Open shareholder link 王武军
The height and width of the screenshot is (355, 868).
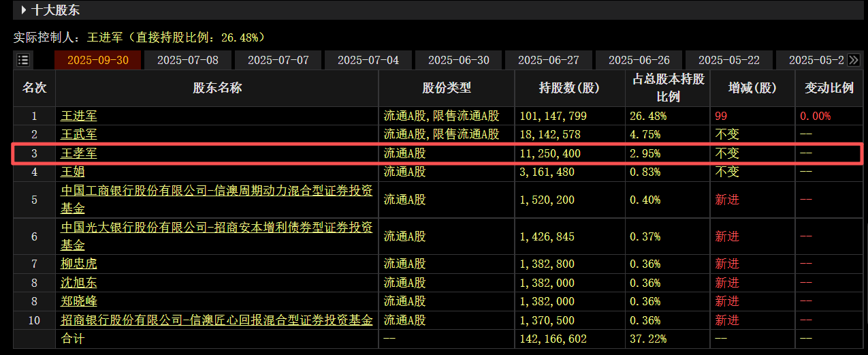coord(79,134)
